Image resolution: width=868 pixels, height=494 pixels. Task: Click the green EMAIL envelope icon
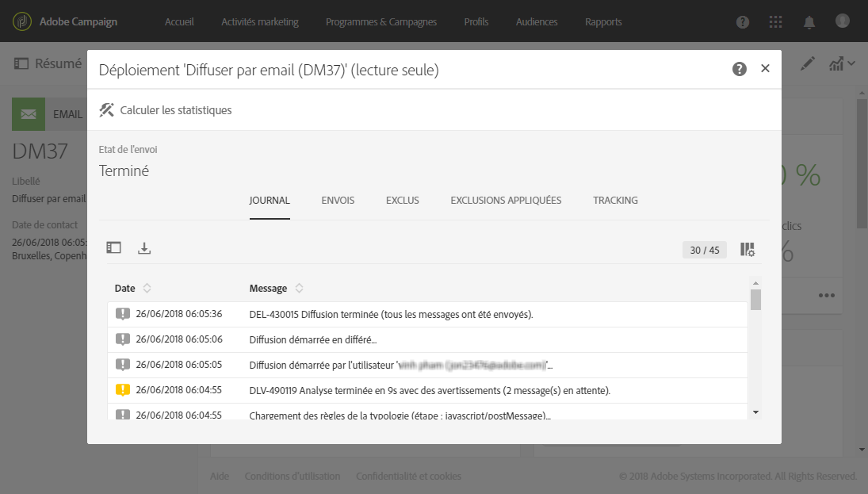click(x=29, y=114)
